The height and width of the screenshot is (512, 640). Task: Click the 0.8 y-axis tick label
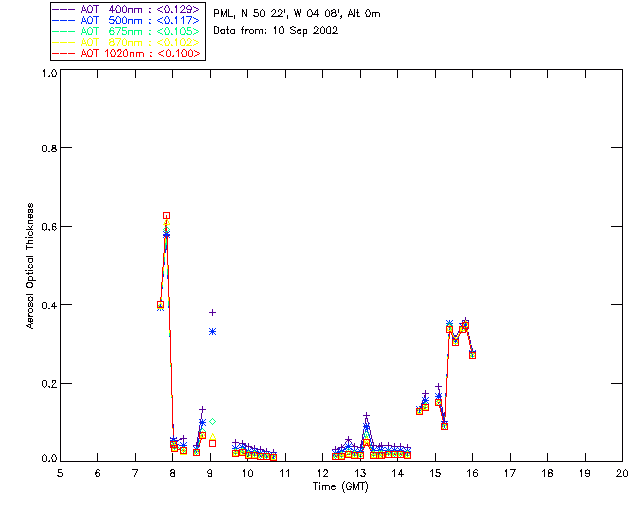pyautogui.click(x=49, y=148)
